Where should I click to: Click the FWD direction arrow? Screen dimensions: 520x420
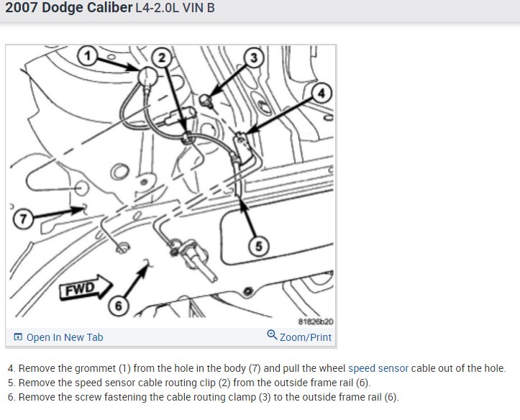coord(86,288)
